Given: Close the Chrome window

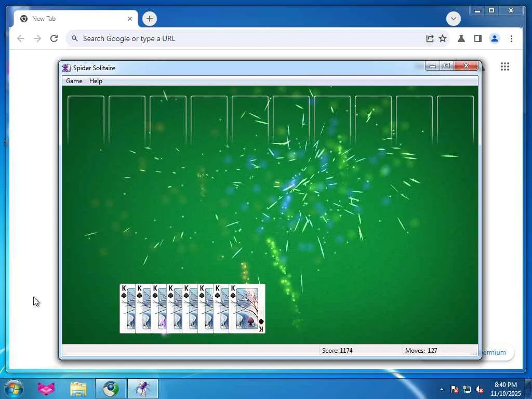Looking at the screenshot, I should pos(511,11).
